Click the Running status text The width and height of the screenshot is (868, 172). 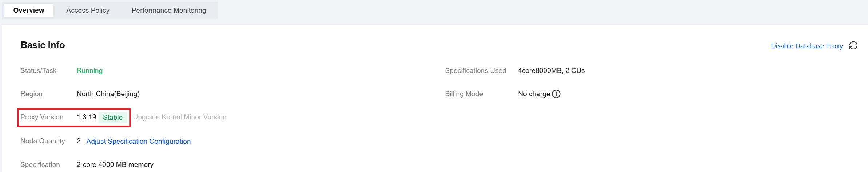point(89,71)
